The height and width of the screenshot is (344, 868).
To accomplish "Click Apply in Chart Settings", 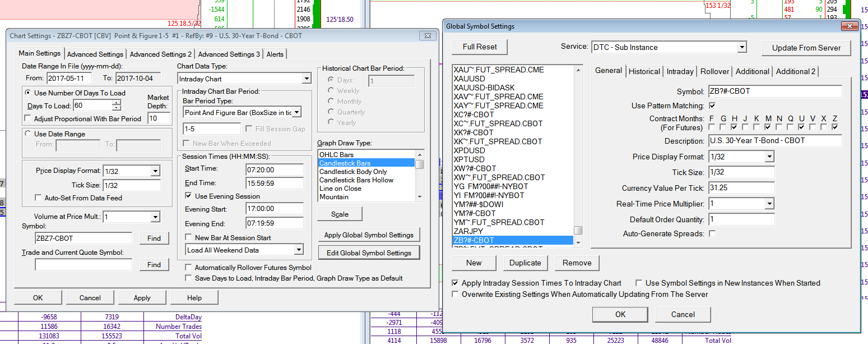I will (x=142, y=298).
